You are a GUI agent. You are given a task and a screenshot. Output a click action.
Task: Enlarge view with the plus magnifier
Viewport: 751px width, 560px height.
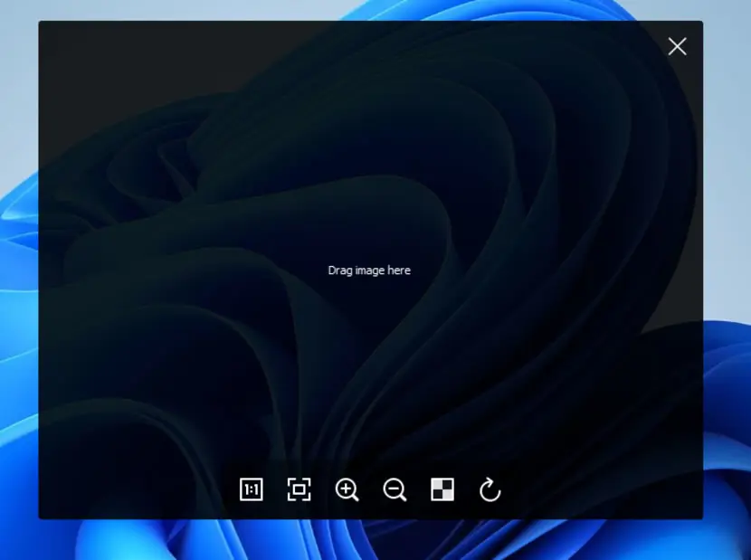[347, 489]
